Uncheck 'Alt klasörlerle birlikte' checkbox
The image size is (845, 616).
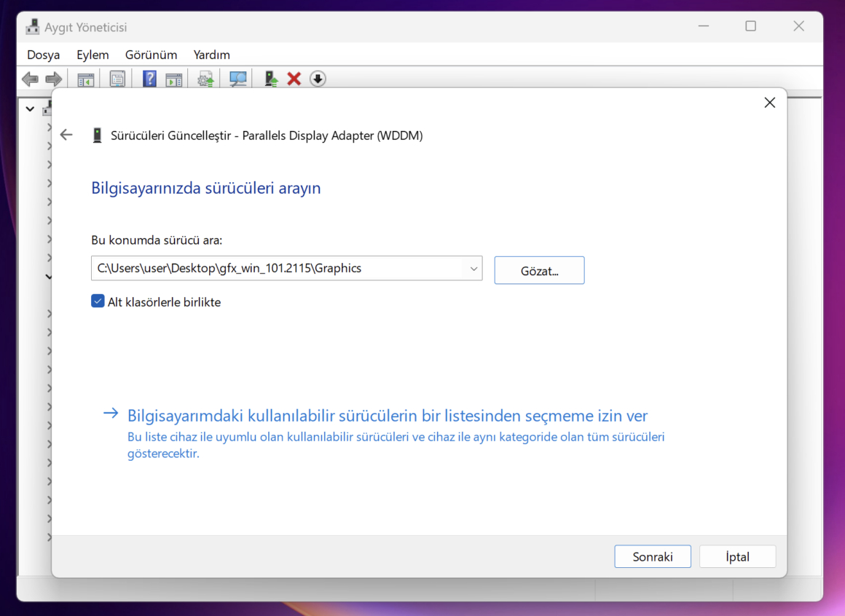pyautogui.click(x=98, y=301)
